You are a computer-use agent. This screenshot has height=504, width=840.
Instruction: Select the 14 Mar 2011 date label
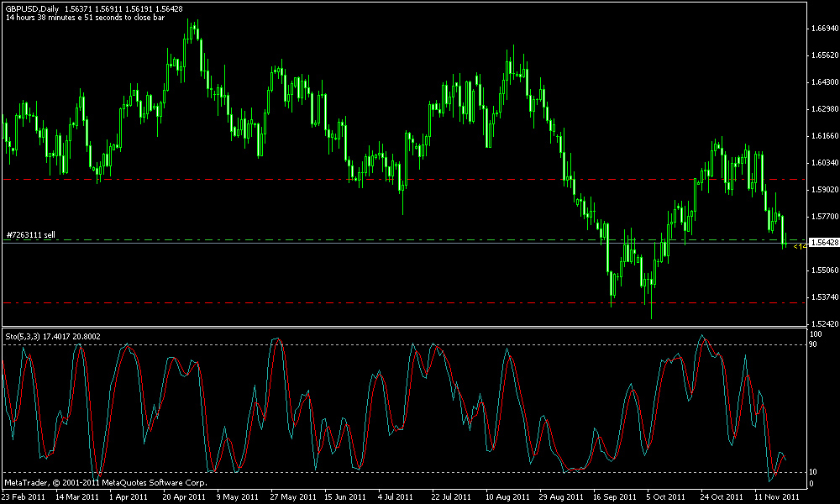77,496
